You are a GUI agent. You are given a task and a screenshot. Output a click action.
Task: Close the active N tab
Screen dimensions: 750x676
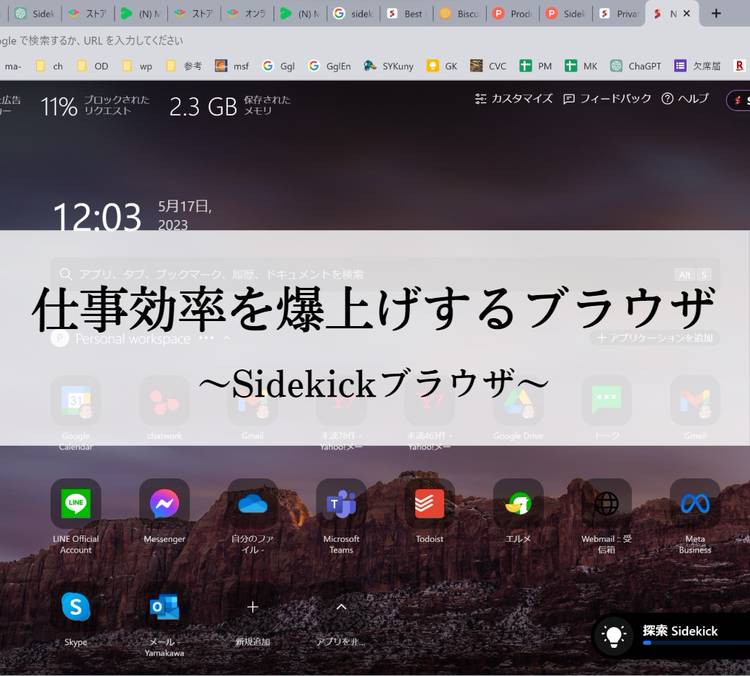[x=686, y=13]
